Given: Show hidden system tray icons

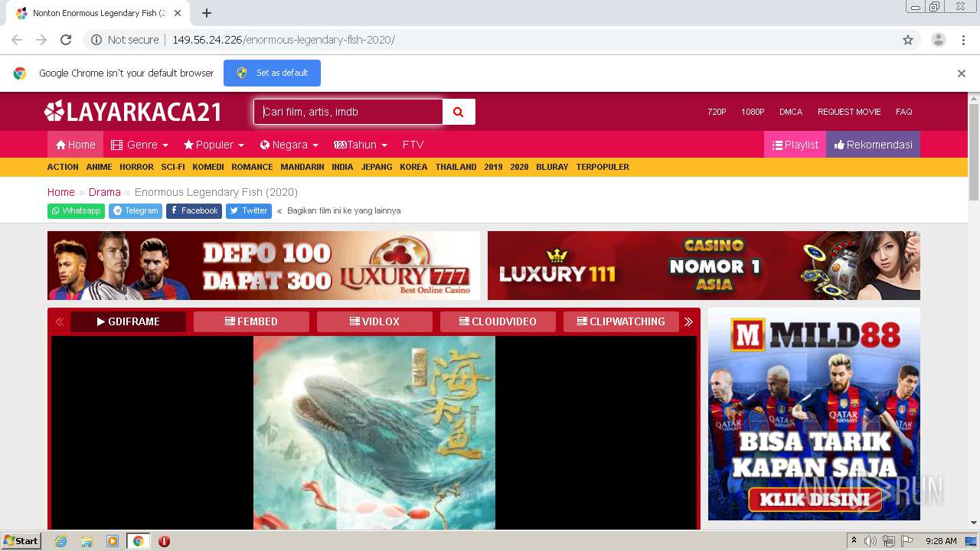Looking at the screenshot, I should 854,541.
